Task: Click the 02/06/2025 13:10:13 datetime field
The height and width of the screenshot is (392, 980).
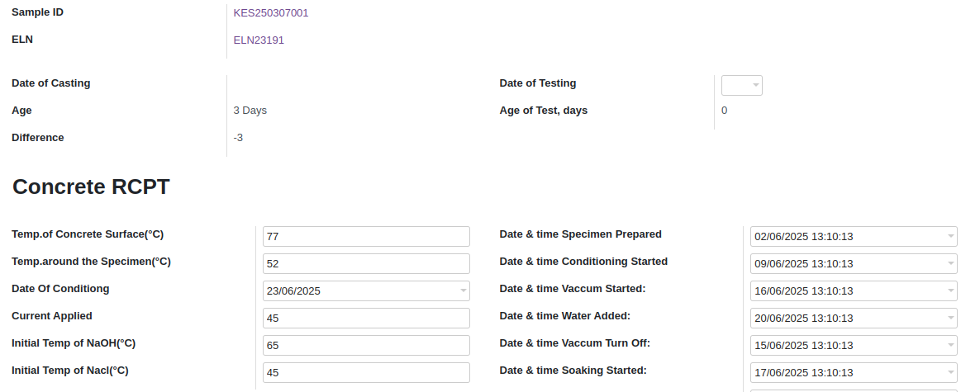Action: [854, 237]
